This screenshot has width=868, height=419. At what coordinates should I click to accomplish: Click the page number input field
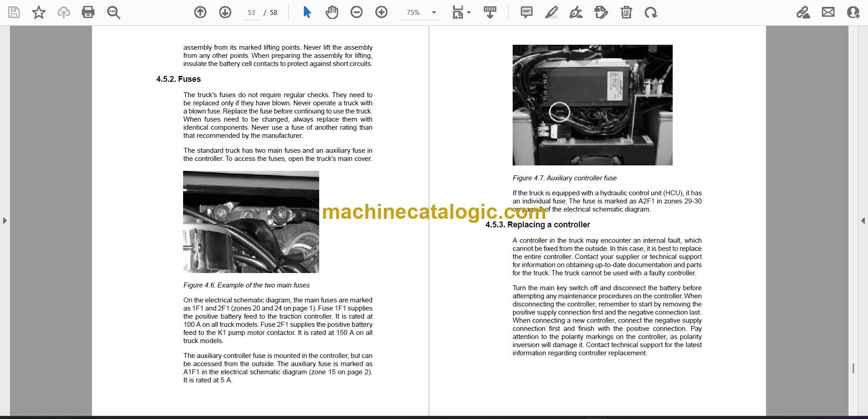[x=251, y=13]
